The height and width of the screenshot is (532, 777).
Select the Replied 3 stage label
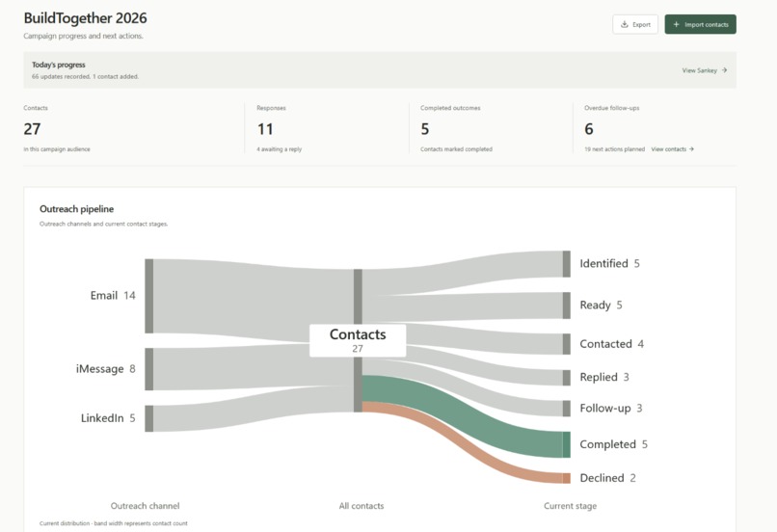tap(604, 377)
